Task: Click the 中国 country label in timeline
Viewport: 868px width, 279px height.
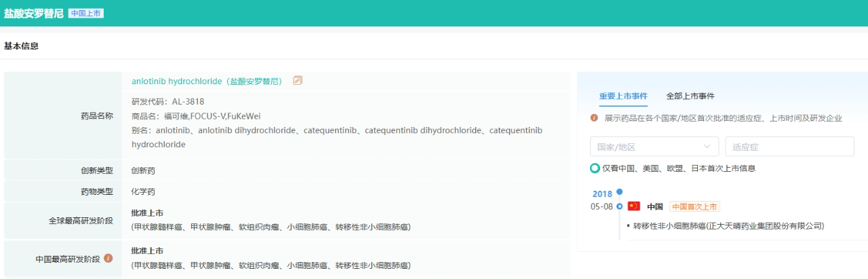Action: click(654, 206)
